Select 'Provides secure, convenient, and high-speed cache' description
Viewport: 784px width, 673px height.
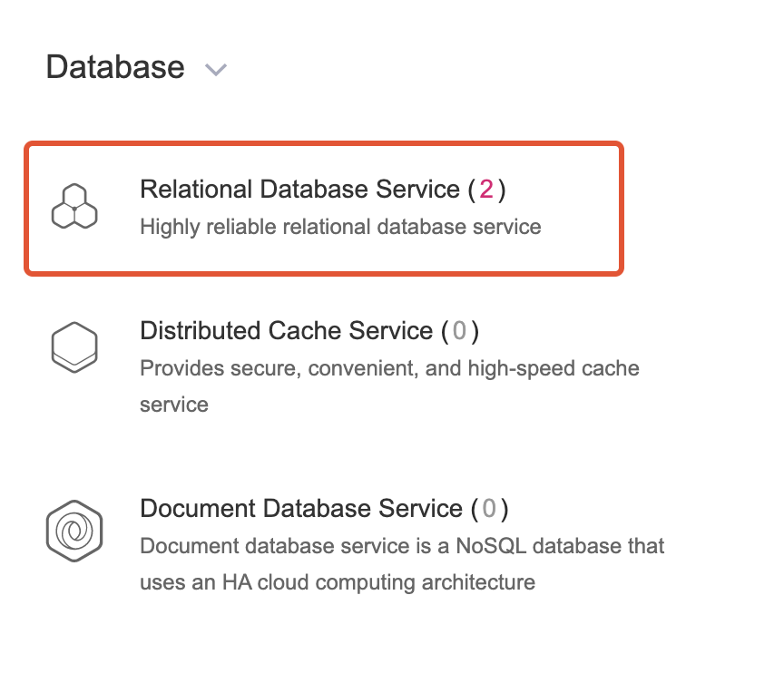click(389, 368)
